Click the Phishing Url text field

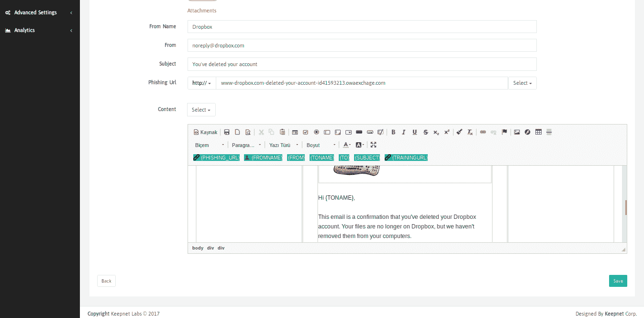click(x=362, y=83)
